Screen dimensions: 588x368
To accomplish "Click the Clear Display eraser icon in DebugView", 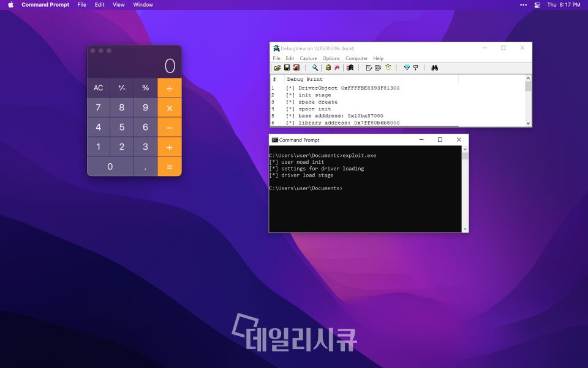I will point(369,67).
